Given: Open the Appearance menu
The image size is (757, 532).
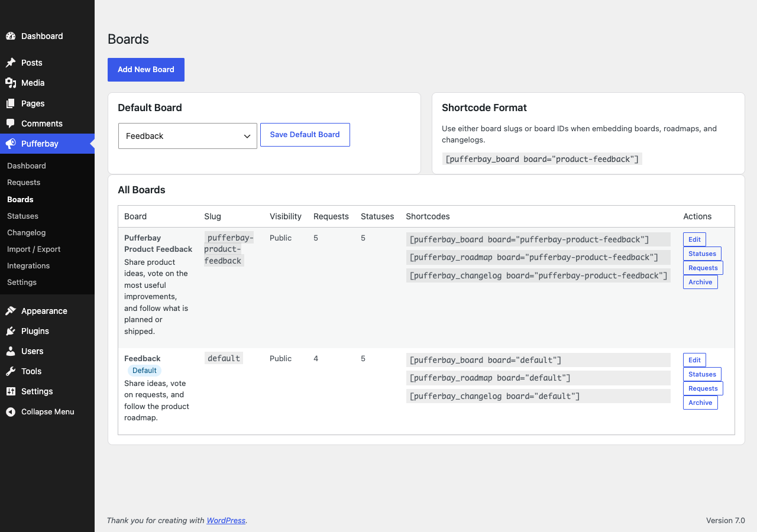Looking at the screenshot, I should pos(47,311).
